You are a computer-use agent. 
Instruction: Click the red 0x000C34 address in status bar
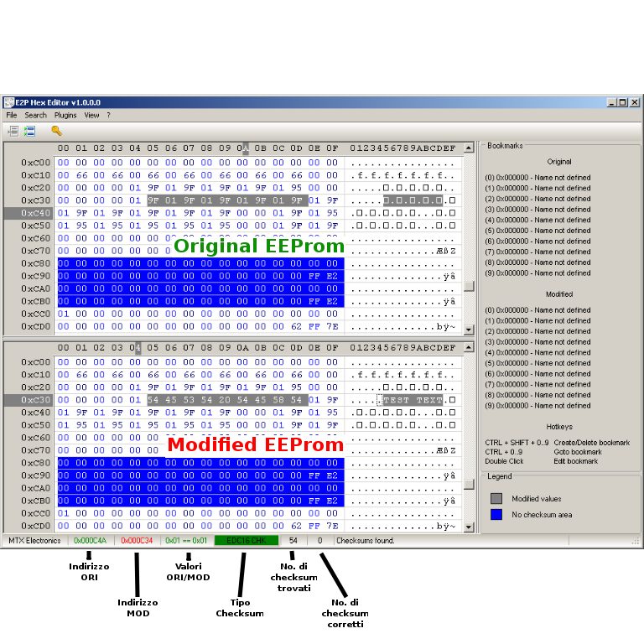(137, 541)
